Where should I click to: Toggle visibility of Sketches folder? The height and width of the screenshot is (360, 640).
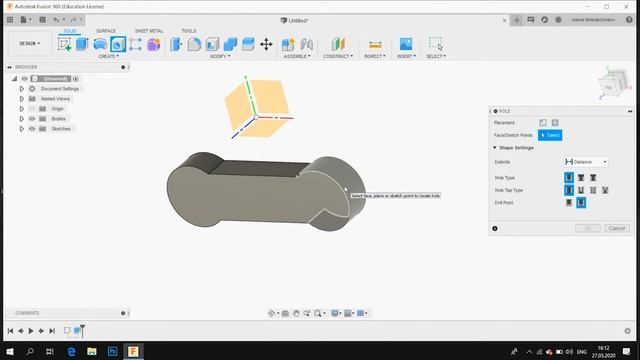[32, 129]
